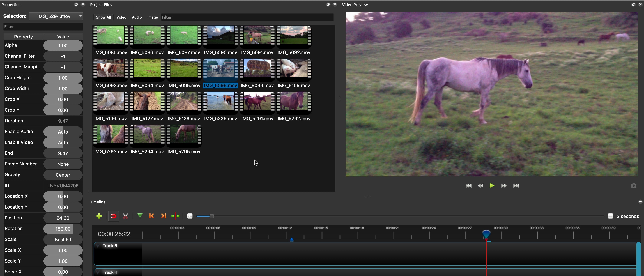644x276 pixels.
Task: Drag the timeline zoom slider control
Action: 212,216
